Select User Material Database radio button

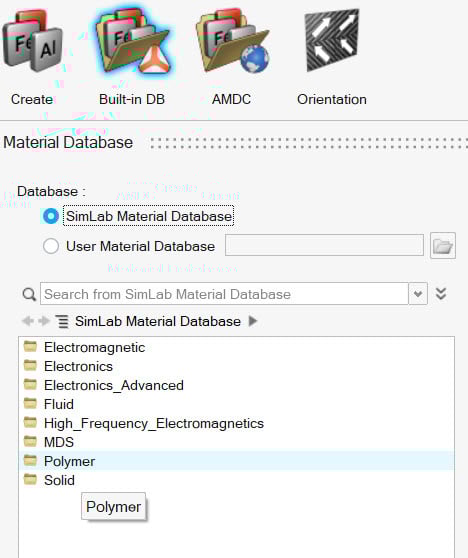(51, 246)
